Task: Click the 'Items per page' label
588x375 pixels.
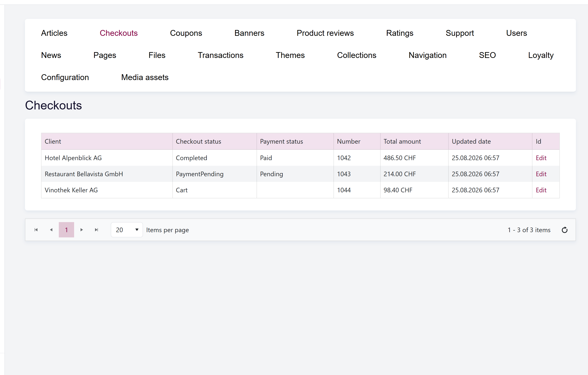Action: click(x=168, y=230)
